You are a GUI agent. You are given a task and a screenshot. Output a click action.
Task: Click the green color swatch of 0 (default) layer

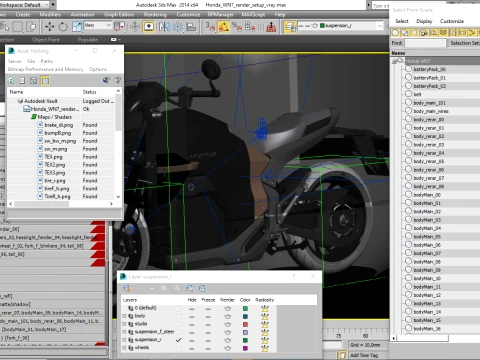click(x=245, y=308)
